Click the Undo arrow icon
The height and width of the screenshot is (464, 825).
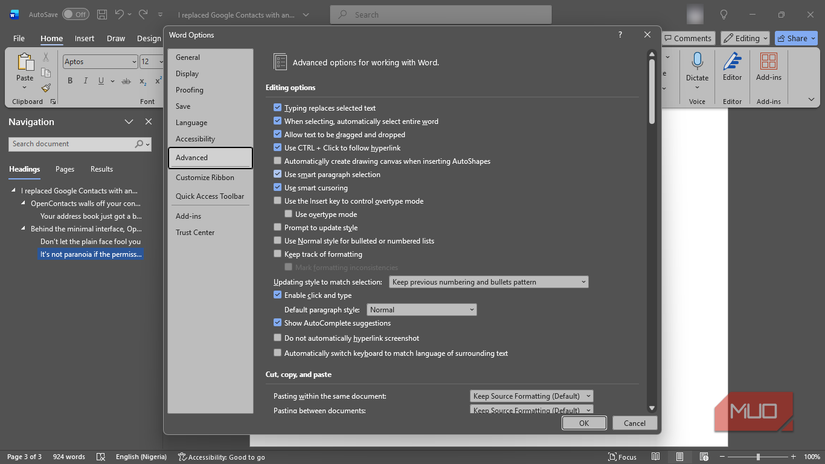tap(119, 15)
